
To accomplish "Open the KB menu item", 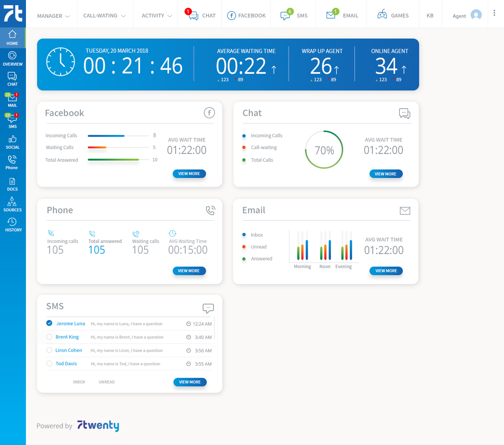I will coord(430,16).
